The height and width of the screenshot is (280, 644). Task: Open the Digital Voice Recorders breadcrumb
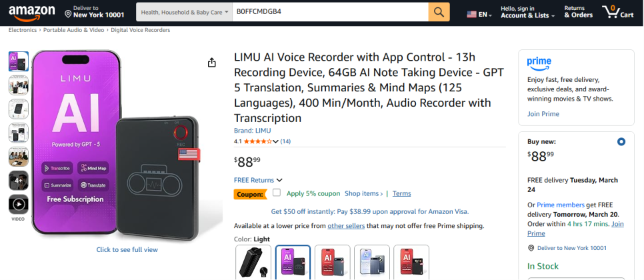point(140,30)
